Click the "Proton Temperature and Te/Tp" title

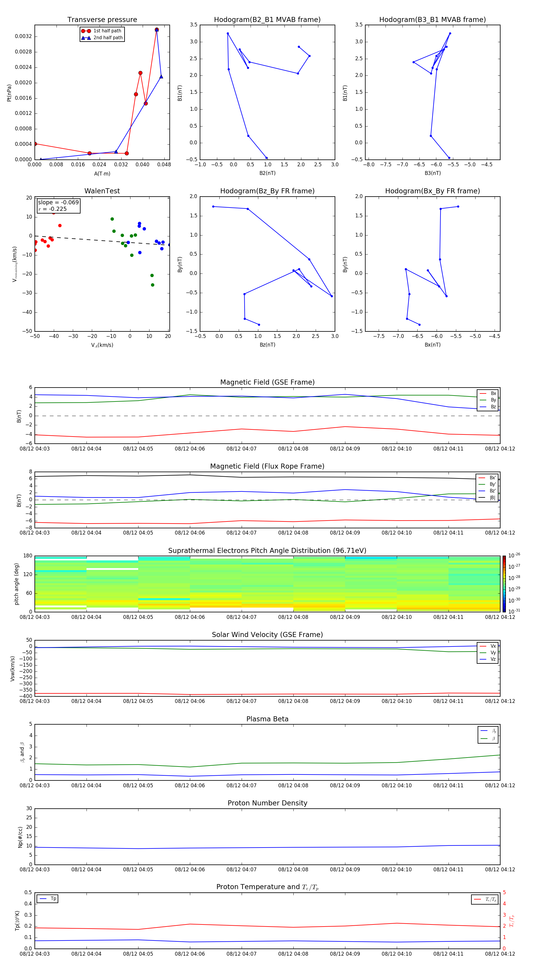pos(267,887)
